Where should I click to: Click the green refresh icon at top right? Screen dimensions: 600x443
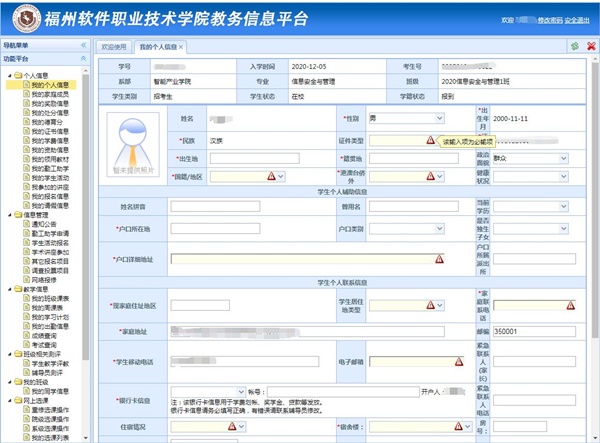pos(575,47)
